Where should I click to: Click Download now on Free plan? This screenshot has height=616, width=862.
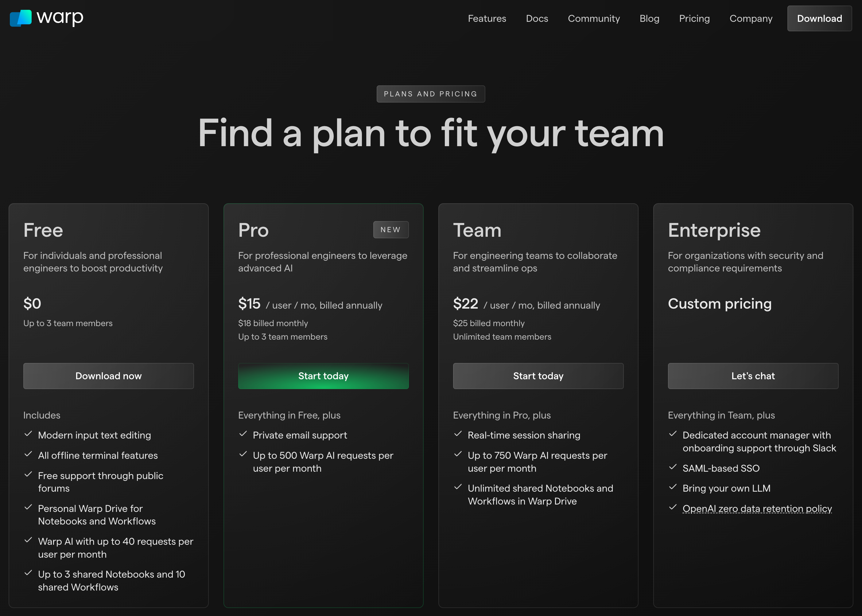click(108, 376)
